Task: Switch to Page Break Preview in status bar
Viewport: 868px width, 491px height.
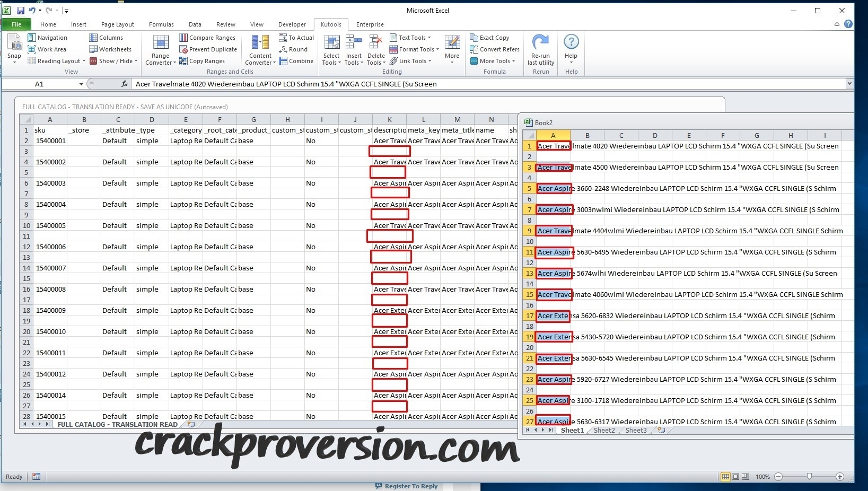Action: tap(746, 477)
